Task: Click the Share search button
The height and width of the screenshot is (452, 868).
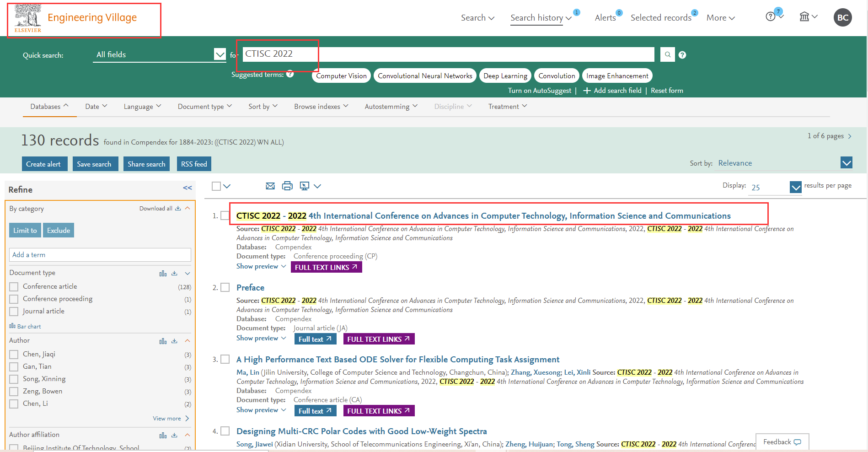Action: click(146, 164)
